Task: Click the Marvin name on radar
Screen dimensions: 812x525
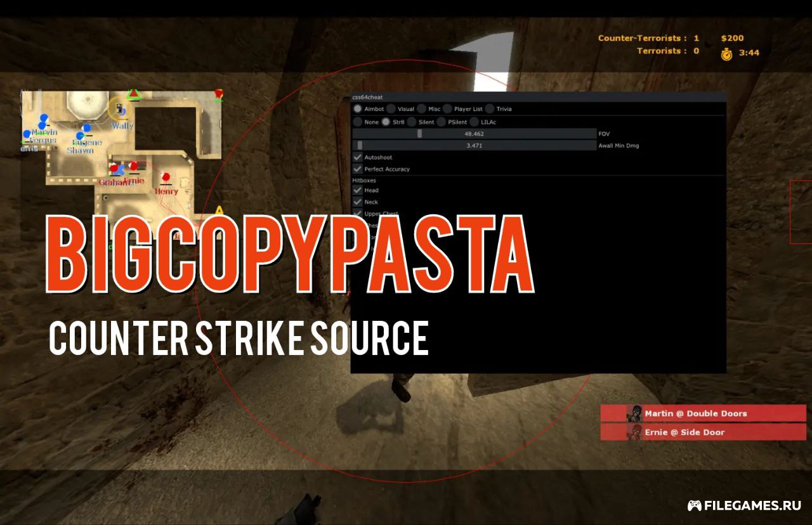Action: (x=44, y=133)
